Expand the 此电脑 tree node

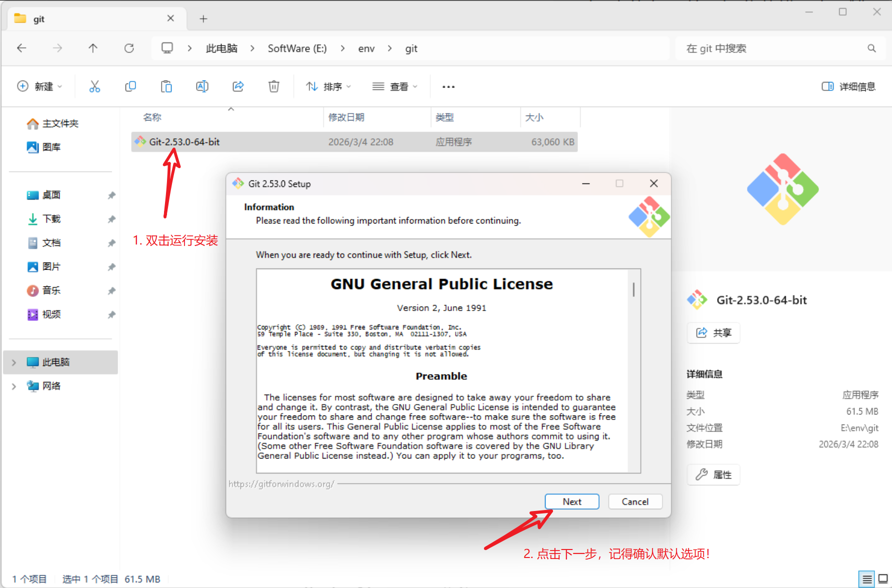[14, 362]
